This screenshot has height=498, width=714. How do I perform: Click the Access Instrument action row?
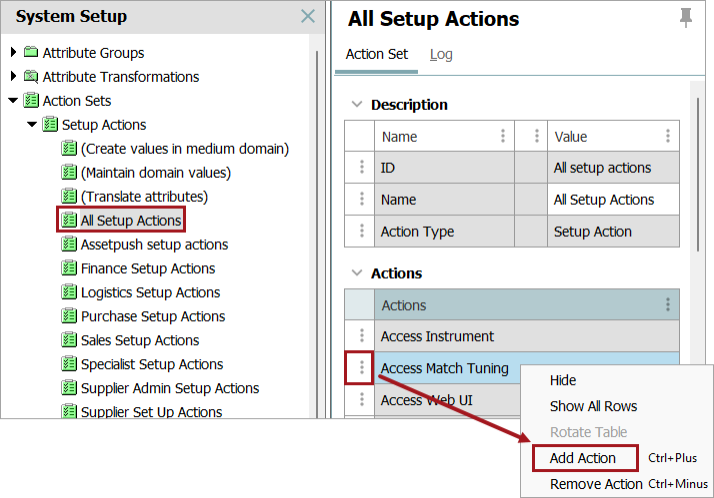[x=526, y=336]
